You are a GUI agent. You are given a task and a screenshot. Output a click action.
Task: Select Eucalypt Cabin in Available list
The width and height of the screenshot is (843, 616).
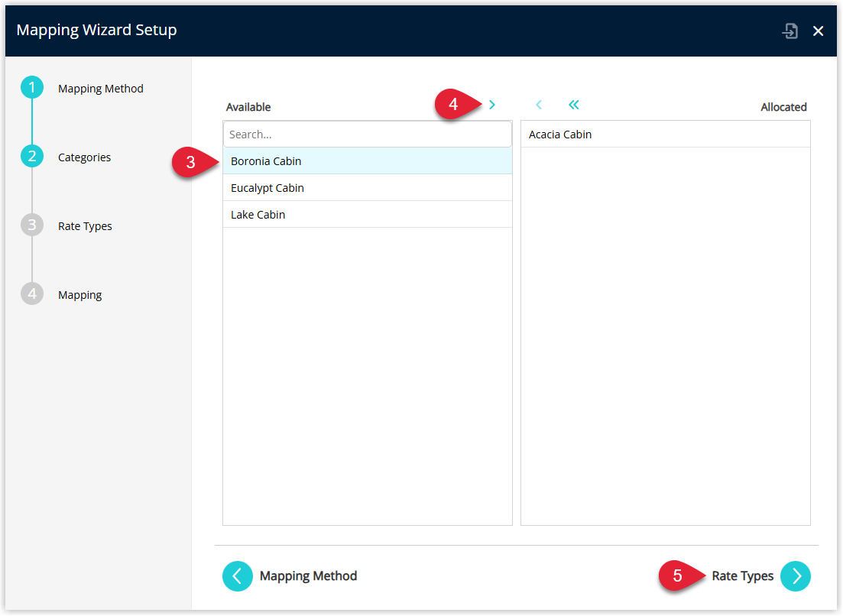pos(367,188)
